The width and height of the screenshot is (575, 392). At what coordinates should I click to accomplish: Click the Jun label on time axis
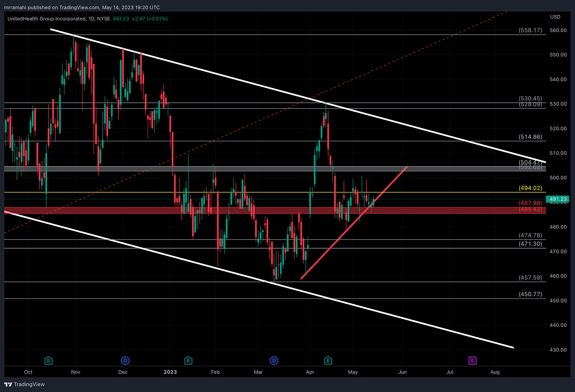[402, 372]
